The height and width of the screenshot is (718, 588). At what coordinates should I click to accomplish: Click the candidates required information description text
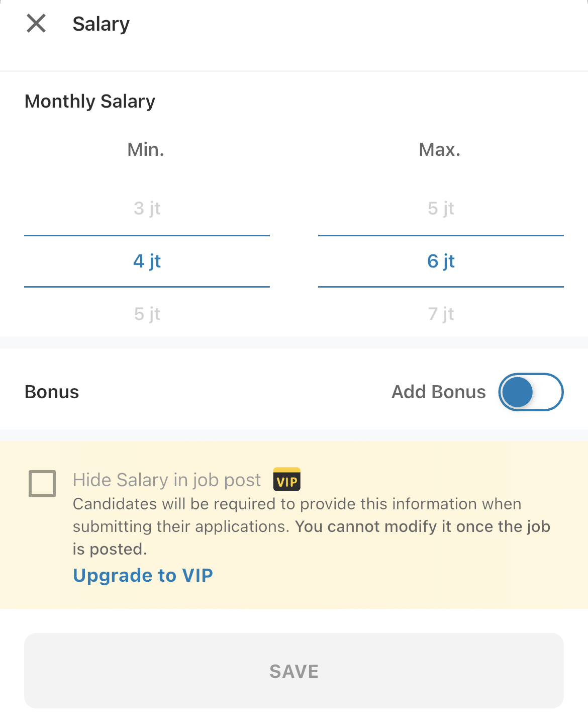(312, 526)
